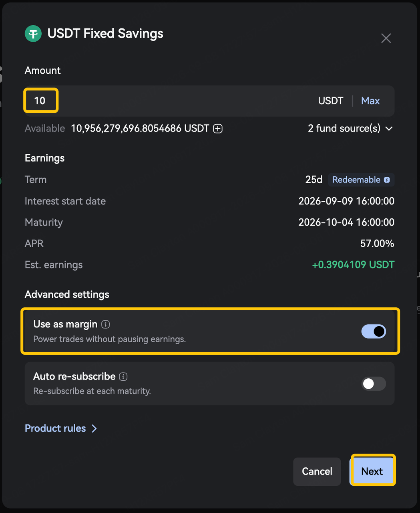The image size is (420, 513).
Task: Click the USDT Tether coin icon
Action: coord(33,34)
